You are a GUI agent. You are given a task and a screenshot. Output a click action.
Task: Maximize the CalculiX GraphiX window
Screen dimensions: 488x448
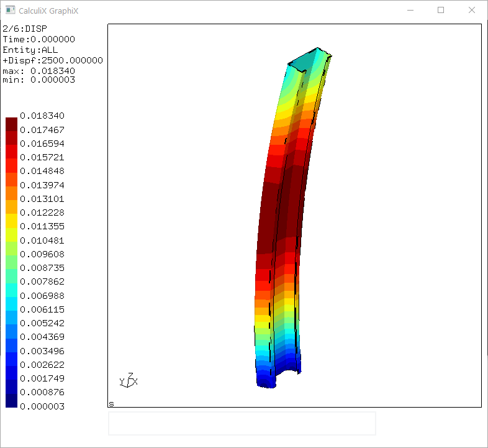click(441, 11)
